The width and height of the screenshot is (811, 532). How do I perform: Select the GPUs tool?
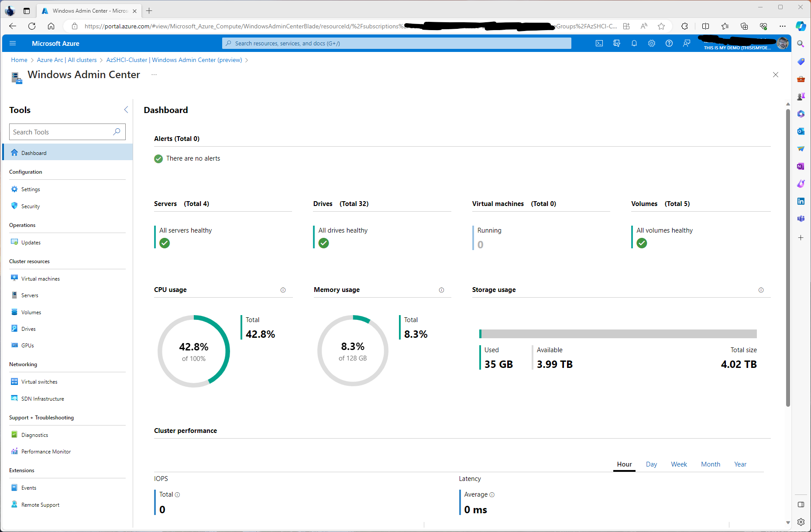click(x=28, y=345)
